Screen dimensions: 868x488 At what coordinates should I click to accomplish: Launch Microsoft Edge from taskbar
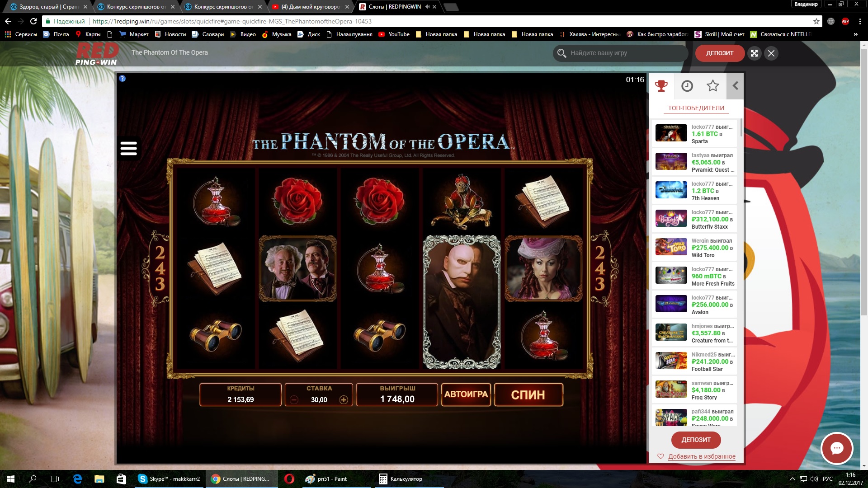point(77,479)
